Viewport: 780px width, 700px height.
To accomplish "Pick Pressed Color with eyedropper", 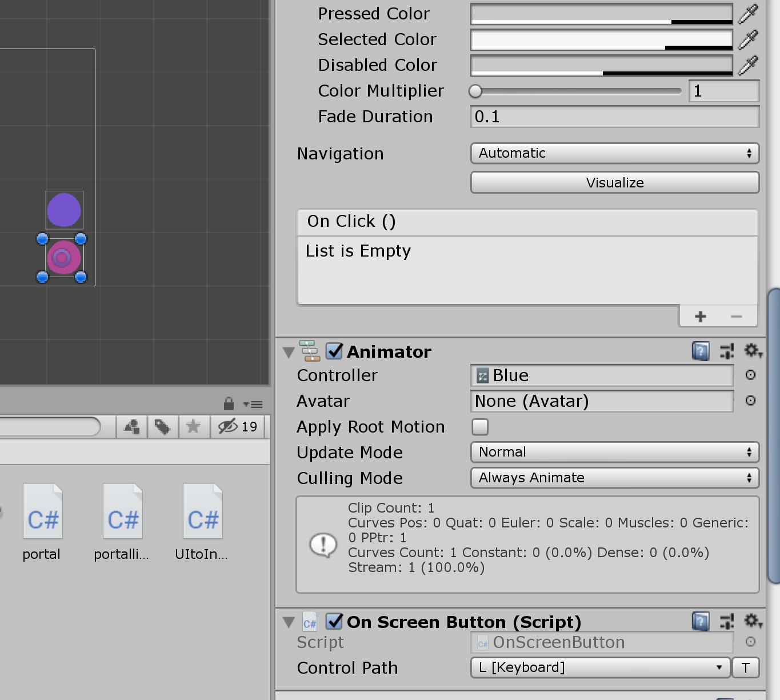I will tap(748, 14).
